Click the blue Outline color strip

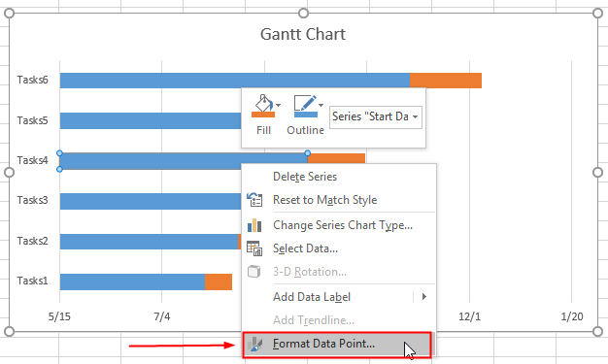click(306, 115)
